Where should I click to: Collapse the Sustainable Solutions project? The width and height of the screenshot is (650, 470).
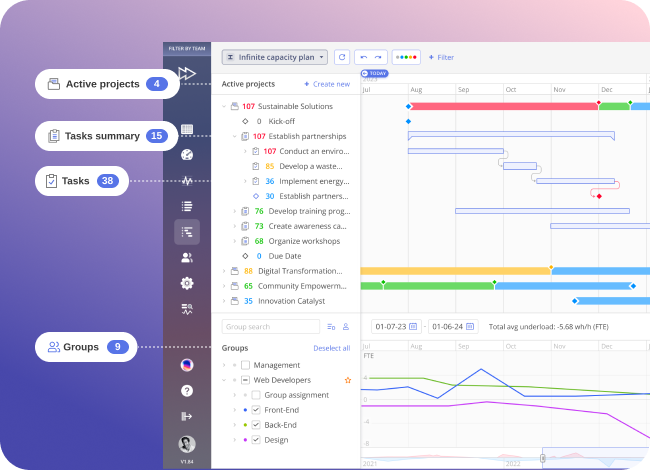click(x=223, y=106)
